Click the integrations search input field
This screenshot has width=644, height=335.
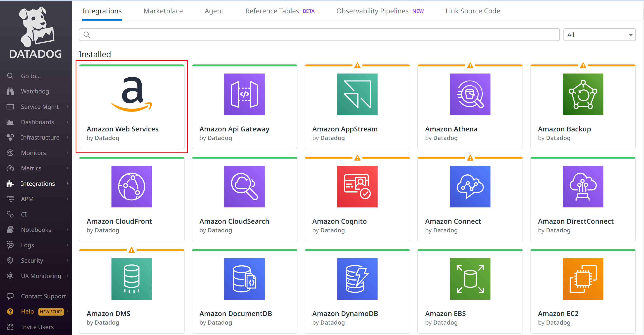click(x=319, y=35)
